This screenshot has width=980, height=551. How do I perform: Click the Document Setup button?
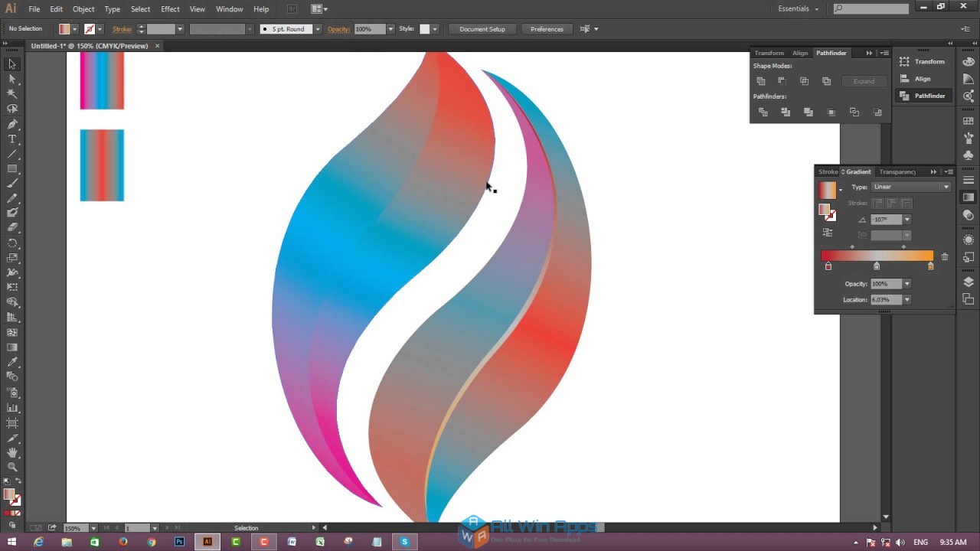click(482, 28)
